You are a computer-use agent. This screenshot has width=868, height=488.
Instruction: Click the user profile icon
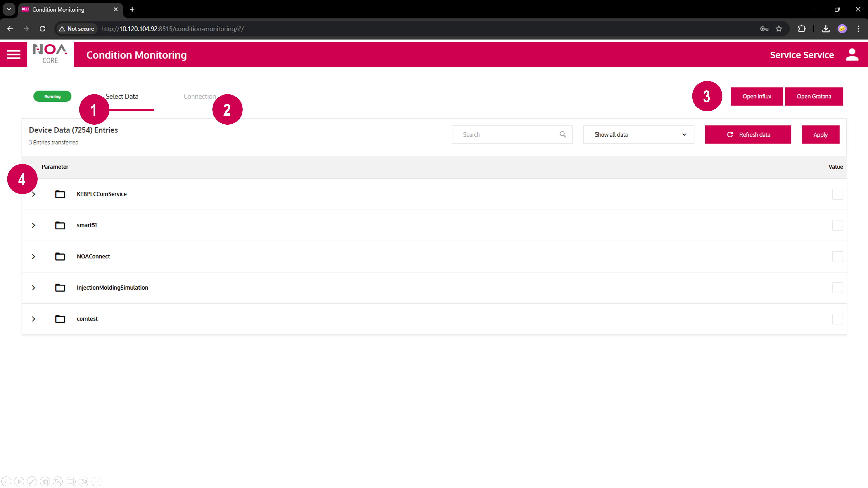(852, 54)
